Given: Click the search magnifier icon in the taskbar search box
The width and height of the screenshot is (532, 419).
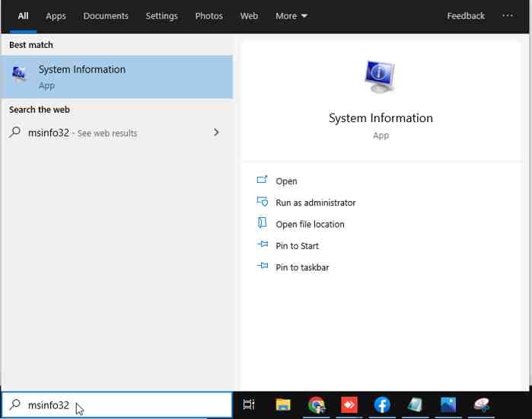Looking at the screenshot, I should tap(15, 405).
